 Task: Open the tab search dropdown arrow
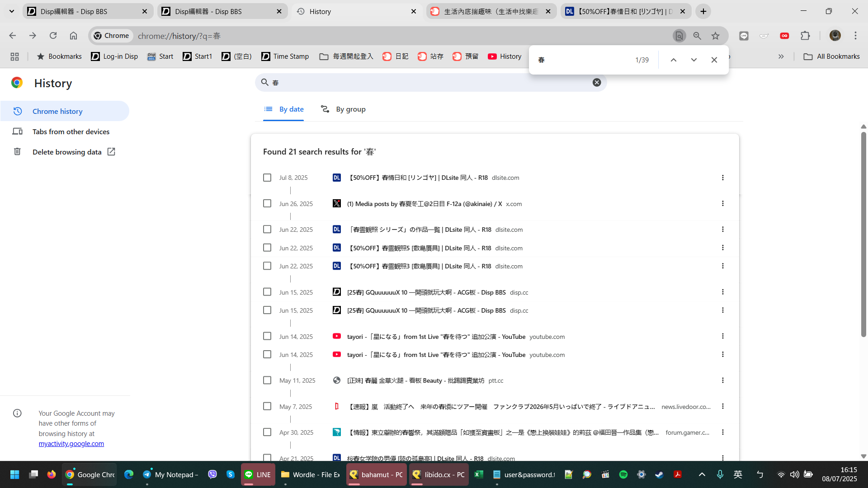12,11
